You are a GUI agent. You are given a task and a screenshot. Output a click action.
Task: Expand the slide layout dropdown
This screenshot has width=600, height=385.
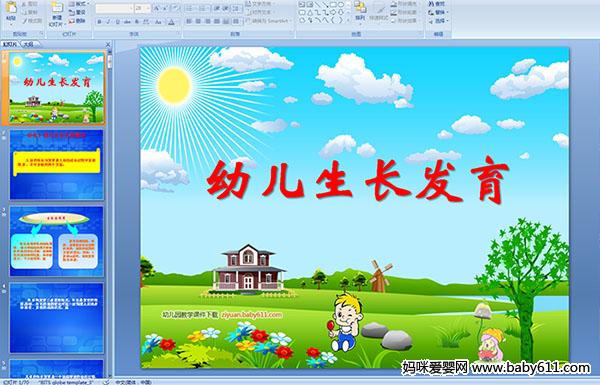pyautogui.click(x=78, y=4)
